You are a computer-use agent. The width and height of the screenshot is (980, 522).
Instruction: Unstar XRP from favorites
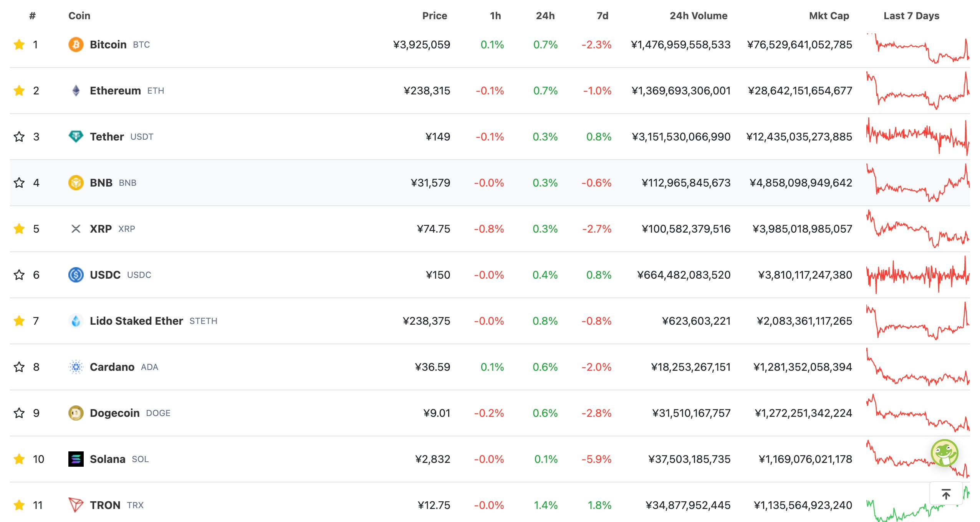19,229
